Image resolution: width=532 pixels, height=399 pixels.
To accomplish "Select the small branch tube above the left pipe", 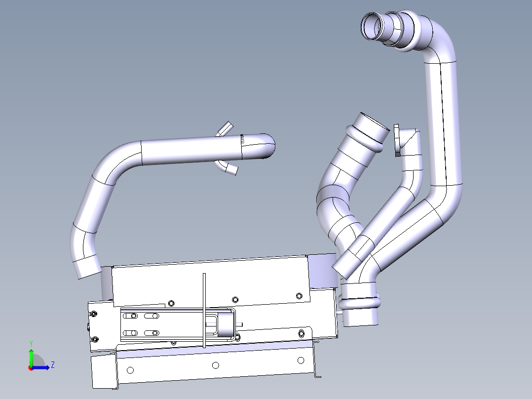I will tap(225, 128).
